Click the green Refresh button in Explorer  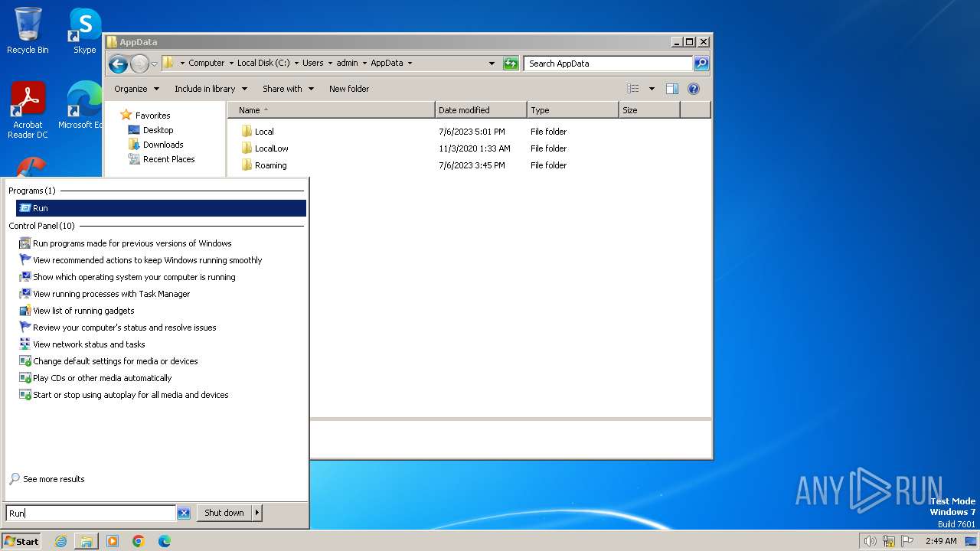[x=511, y=64]
